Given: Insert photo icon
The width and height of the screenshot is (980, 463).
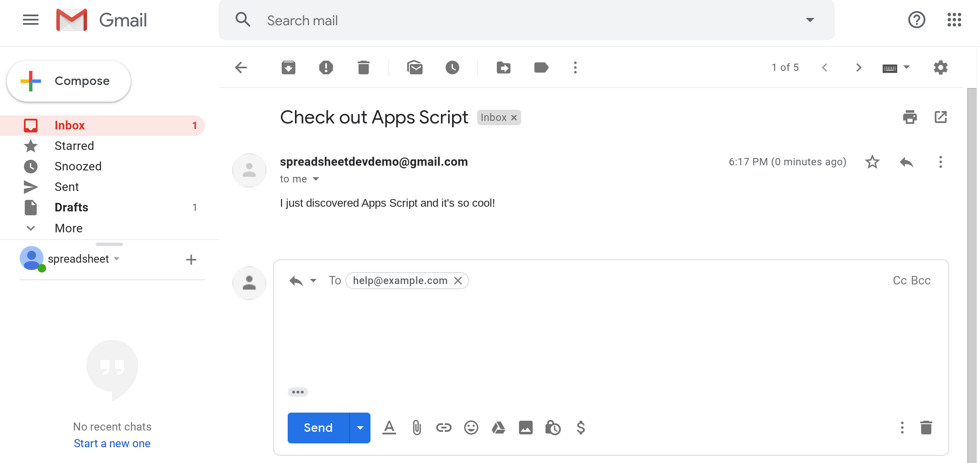Looking at the screenshot, I should (x=526, y=428).
